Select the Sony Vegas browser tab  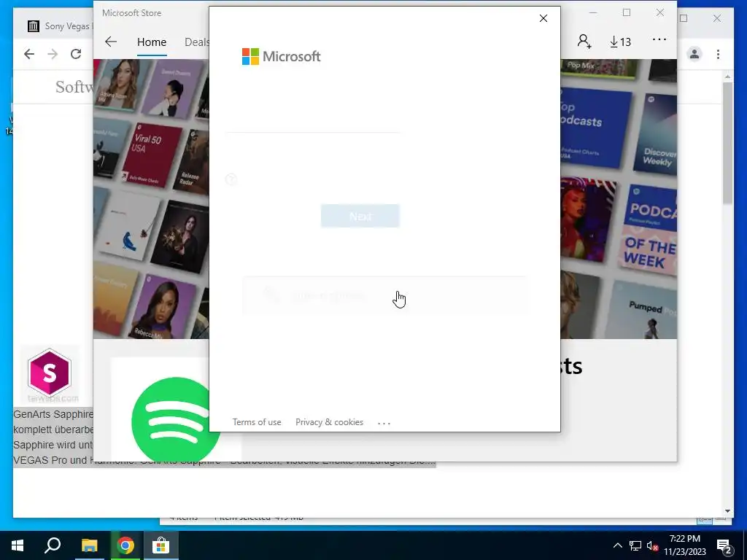pos(60,26)
